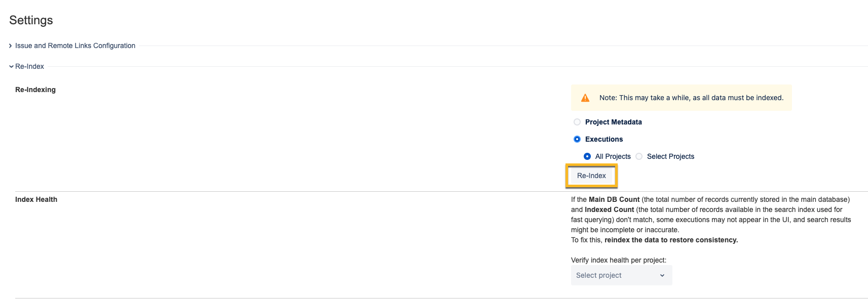868x299 pixels.
Task: Select the Executions radio button
Action: click(577, 139)
